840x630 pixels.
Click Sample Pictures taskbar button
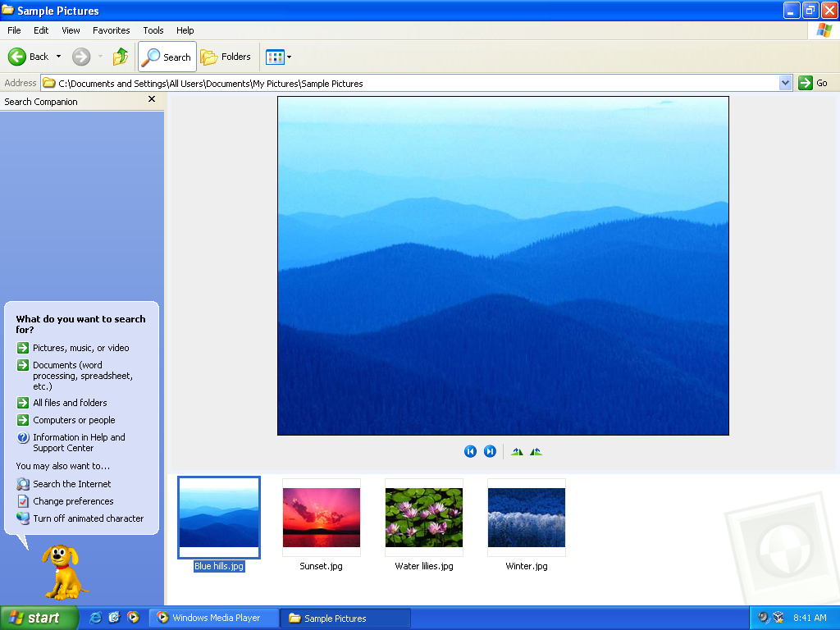point(346,619)
